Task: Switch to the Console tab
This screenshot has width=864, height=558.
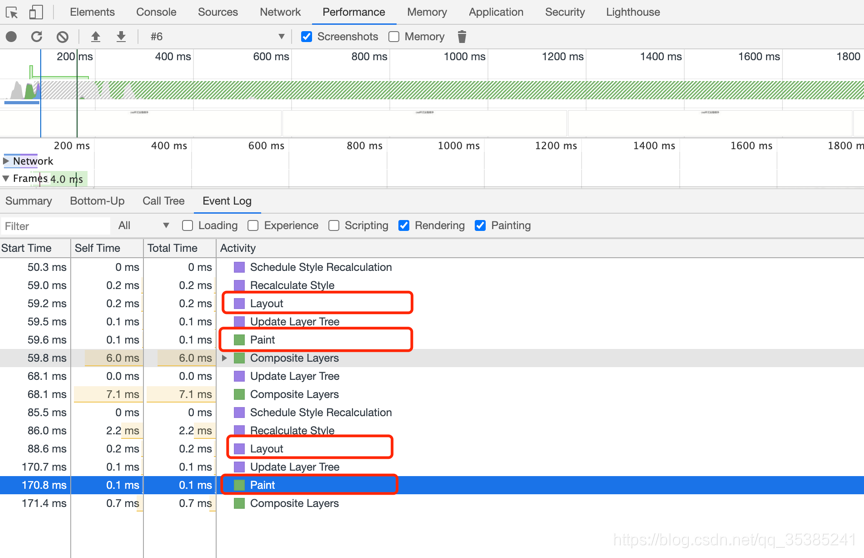Action: 156,12
